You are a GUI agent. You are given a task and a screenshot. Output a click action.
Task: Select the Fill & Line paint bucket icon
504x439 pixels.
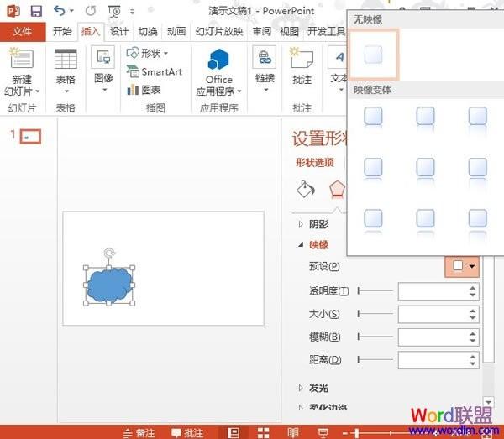pos(306,188)
